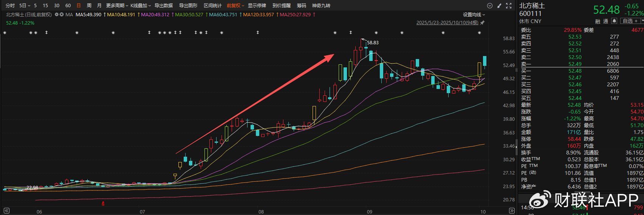Add stock via the 自选 + button
Image resolution: width=644 pixels, height=215 pixels.
(630, 21)
